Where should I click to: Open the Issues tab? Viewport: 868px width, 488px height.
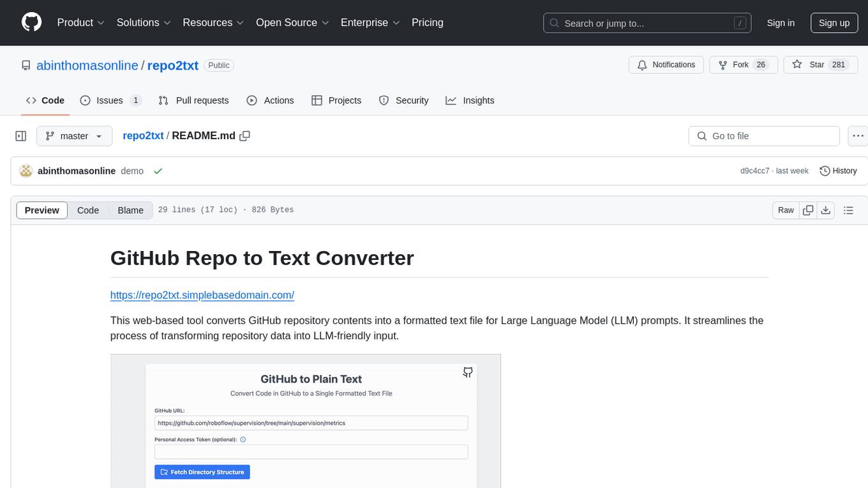110,100
